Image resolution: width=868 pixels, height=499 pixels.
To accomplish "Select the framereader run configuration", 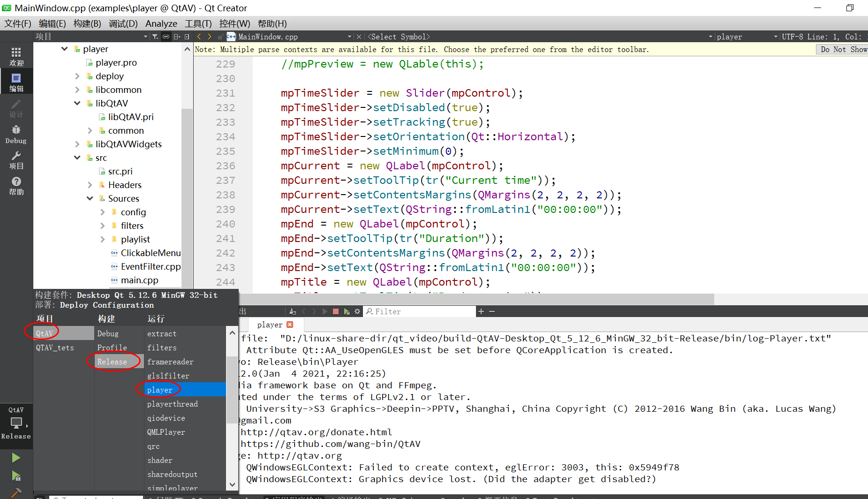I will pos(185,362).
